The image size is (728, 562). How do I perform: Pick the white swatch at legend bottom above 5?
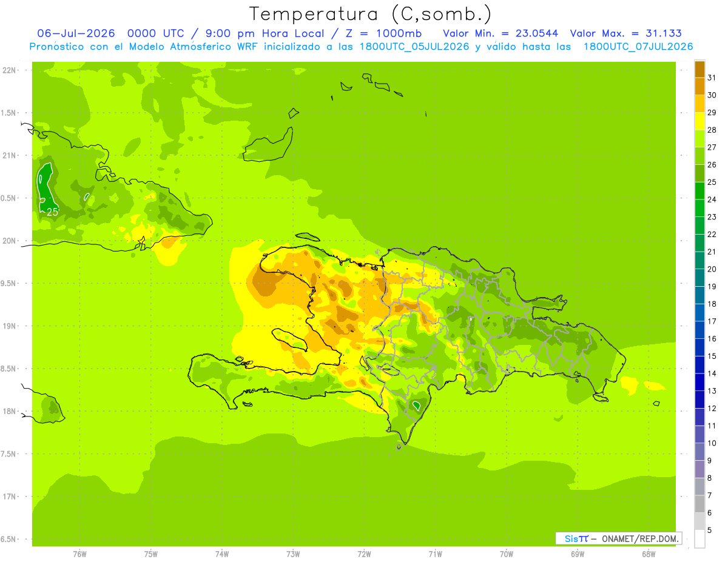click(x=699, y=539)
